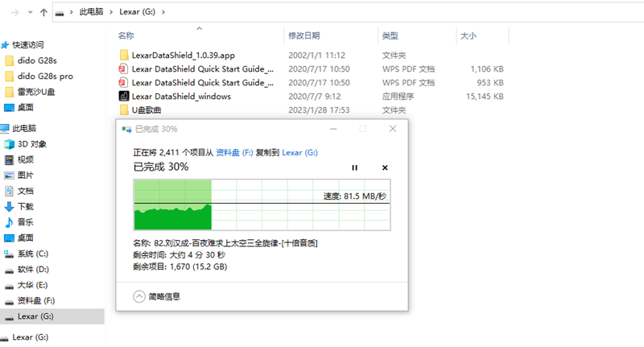Open the 资料盘 (F:) source link
The height and width of the screenshot is (347, 644).
(234, 153)
